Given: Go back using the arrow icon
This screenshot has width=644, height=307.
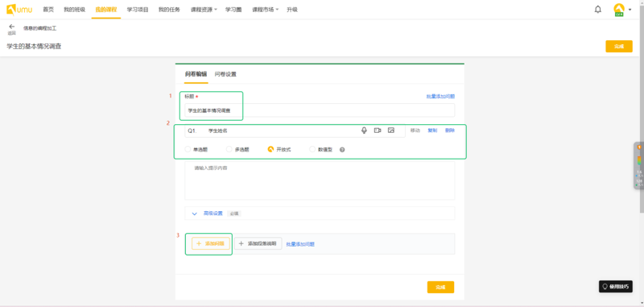Looking at the screenshot, I should coord(11,27).
